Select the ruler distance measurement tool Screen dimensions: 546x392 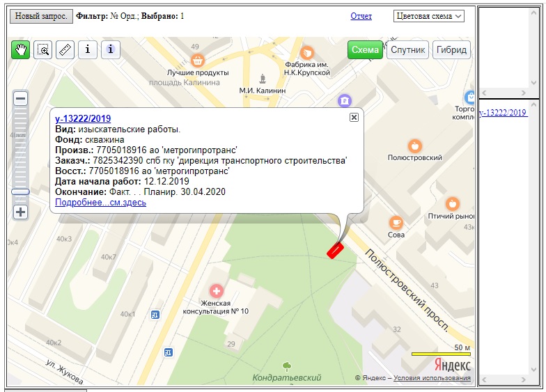click(x=65, y=50)
